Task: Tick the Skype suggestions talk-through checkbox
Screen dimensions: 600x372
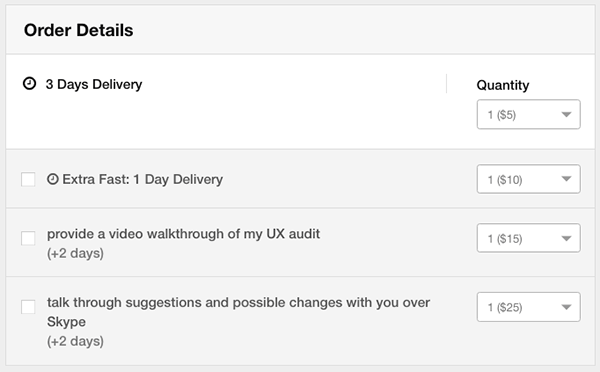Action: pos(28,307)
